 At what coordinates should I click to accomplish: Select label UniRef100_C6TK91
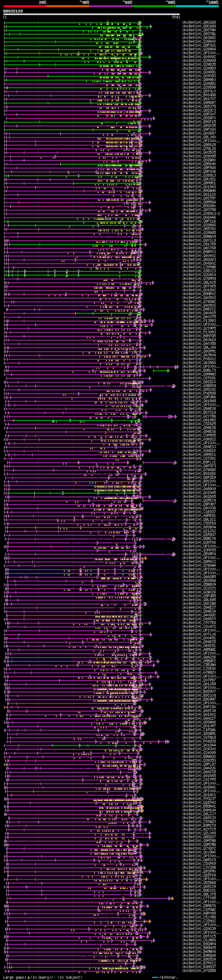[199, 378]
